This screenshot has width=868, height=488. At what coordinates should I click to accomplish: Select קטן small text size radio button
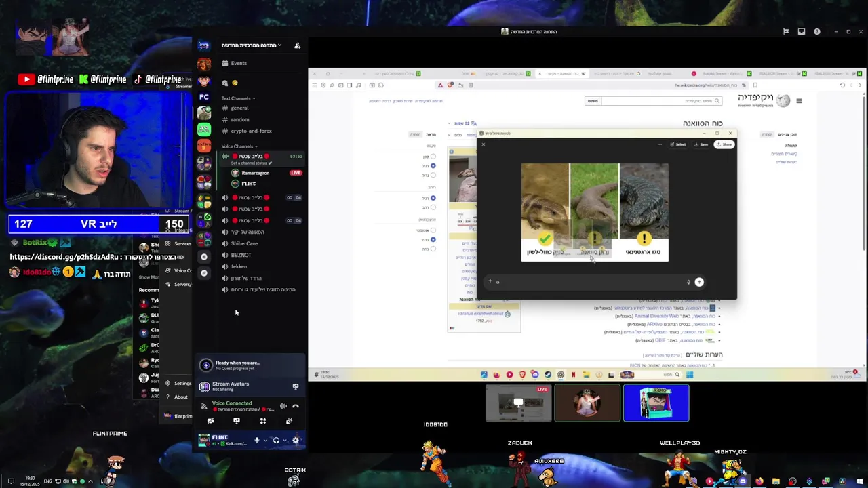pyautogui.click(x=433, y=157)
